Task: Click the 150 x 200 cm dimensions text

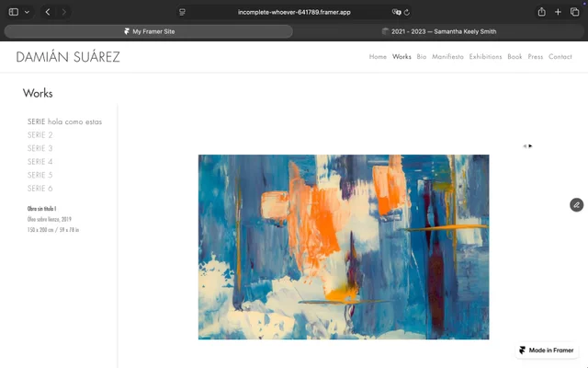Action: (53, 230)
